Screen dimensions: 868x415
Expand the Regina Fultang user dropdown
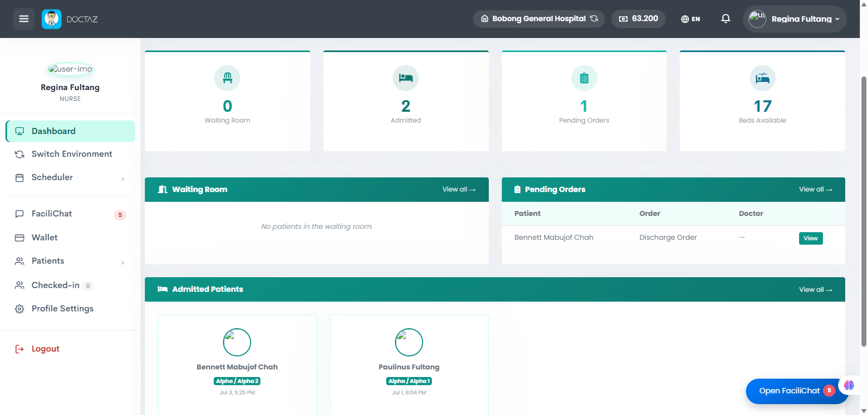(795, 19)
